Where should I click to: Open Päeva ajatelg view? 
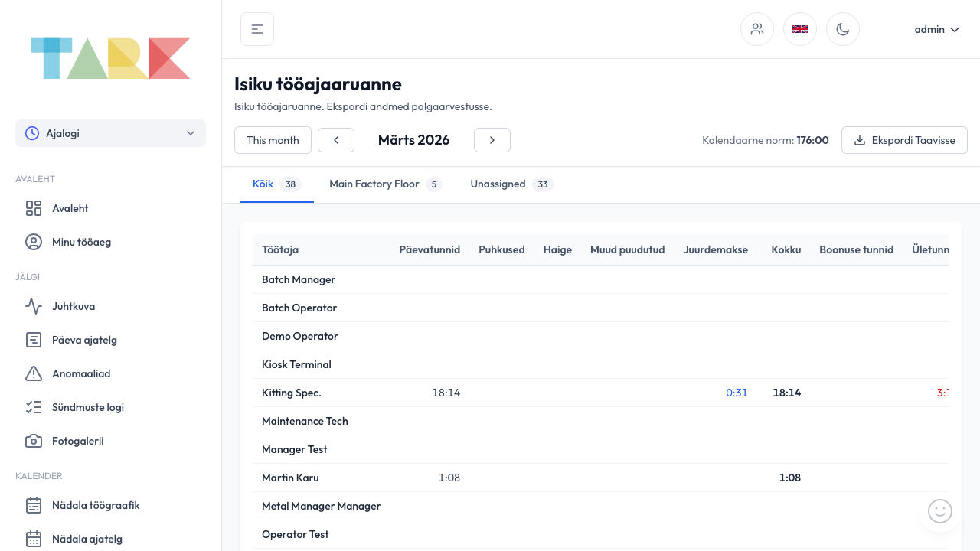(84, 340)
